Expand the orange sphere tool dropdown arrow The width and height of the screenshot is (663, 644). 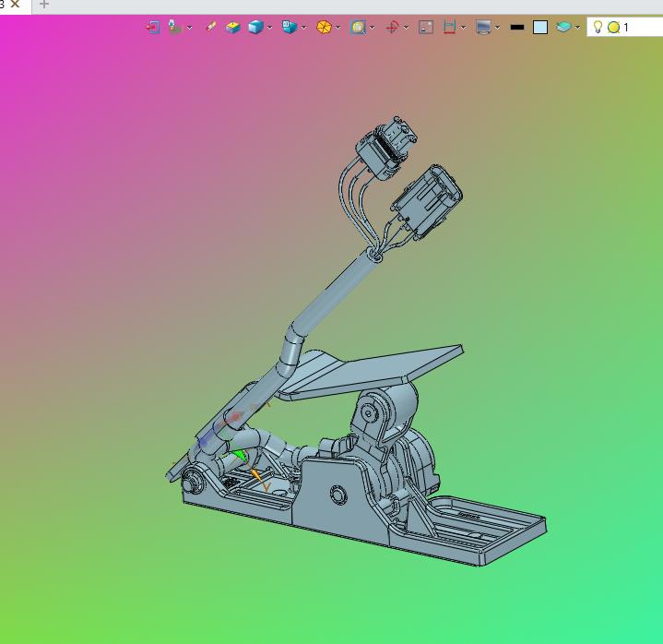338,28
